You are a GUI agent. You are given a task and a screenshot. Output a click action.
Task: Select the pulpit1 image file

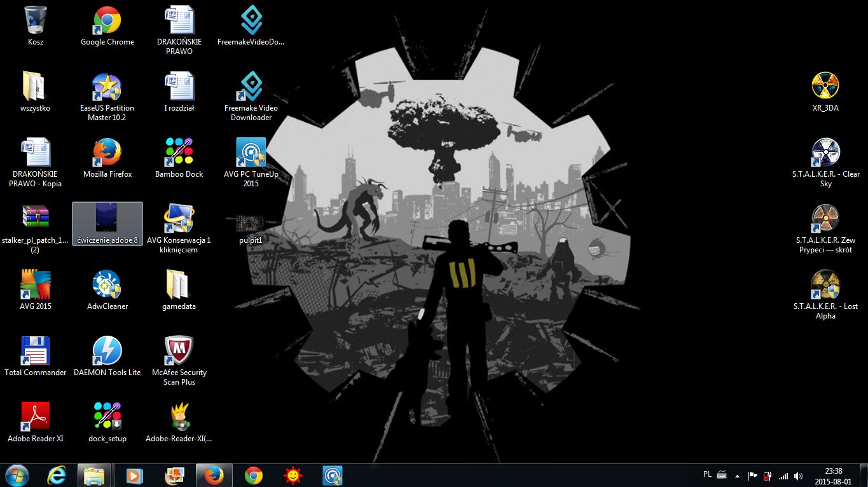(251, 228)
